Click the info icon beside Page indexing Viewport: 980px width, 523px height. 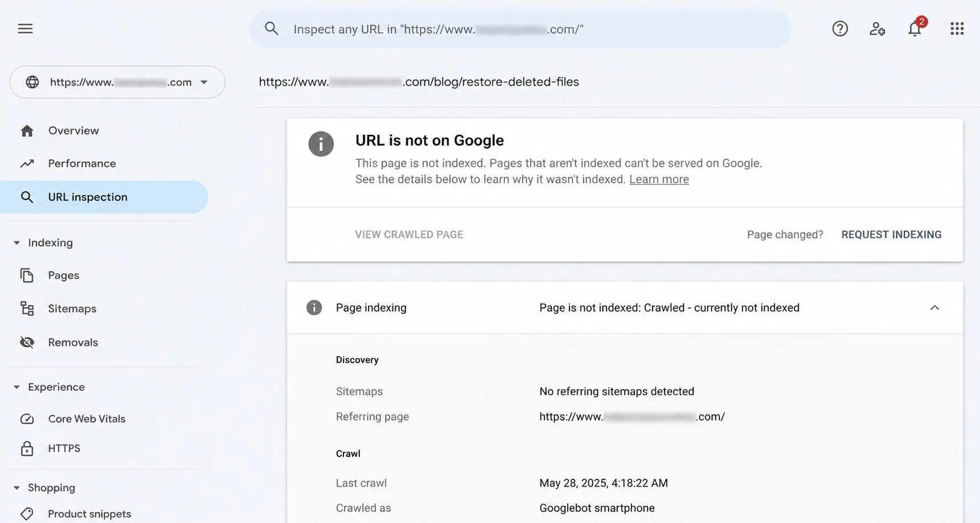pos(314,308)
